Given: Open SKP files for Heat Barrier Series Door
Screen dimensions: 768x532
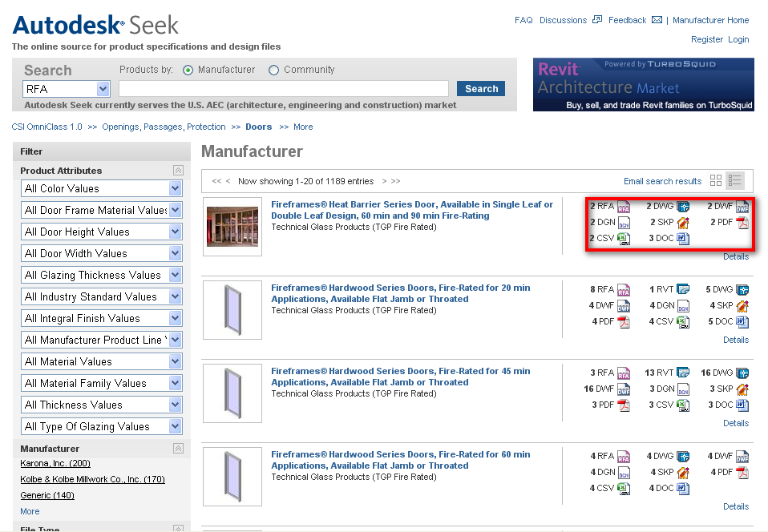Looking at the screenshot, I should [x=682, y=223].
